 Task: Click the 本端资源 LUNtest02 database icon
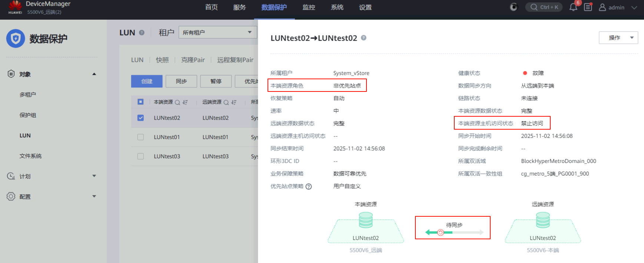tap(366, 220)
